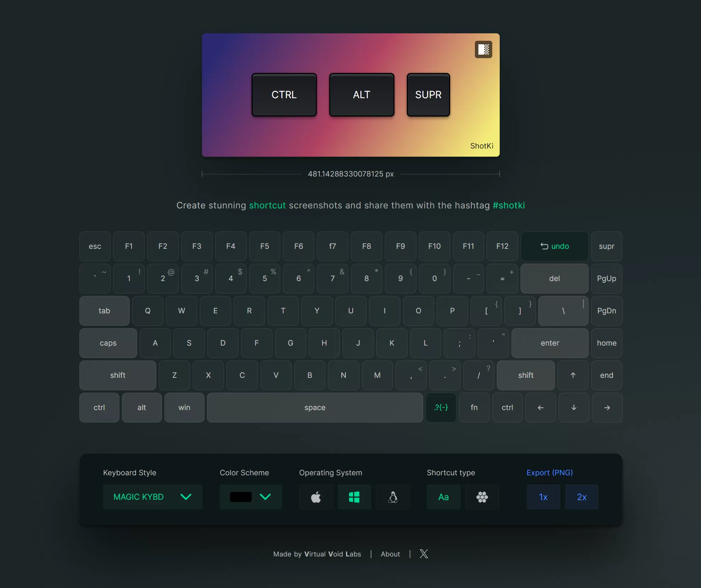
Task: Select the Linux OS icon
Action: (x=392, y=497)
